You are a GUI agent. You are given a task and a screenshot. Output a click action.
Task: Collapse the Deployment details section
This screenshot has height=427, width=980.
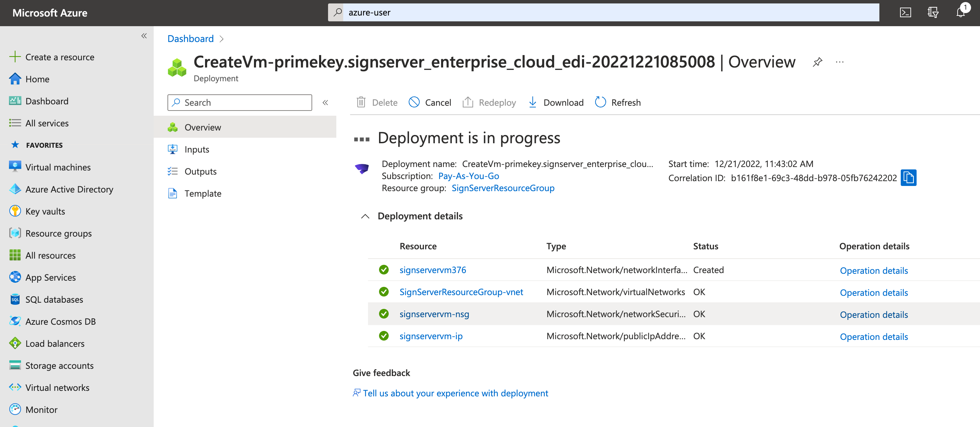365,216
